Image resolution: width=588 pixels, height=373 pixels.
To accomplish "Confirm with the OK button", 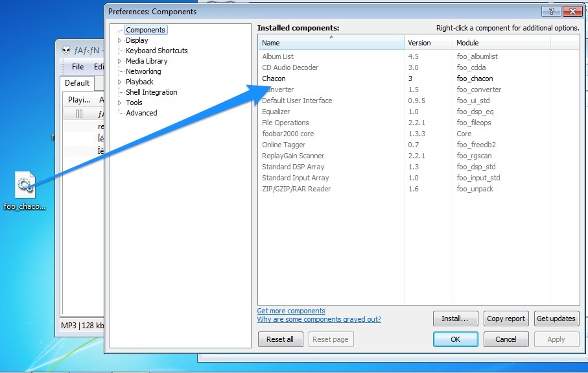I will (x=455, y=339).
